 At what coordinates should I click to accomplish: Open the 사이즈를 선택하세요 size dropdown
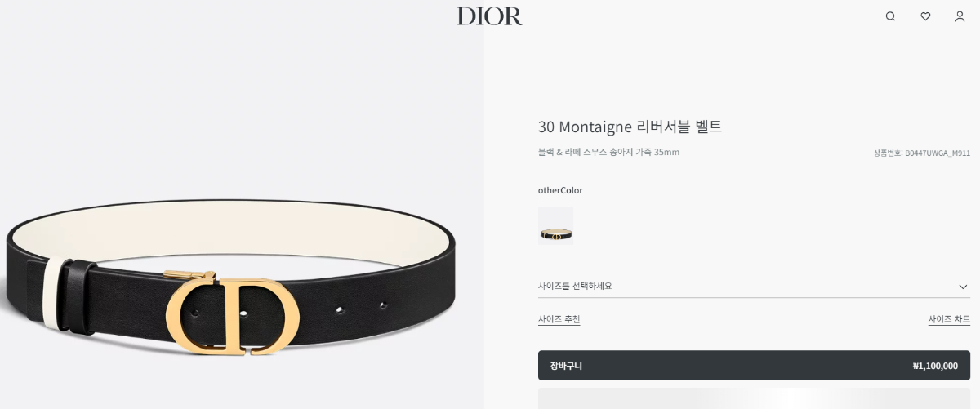pos(754,287)
